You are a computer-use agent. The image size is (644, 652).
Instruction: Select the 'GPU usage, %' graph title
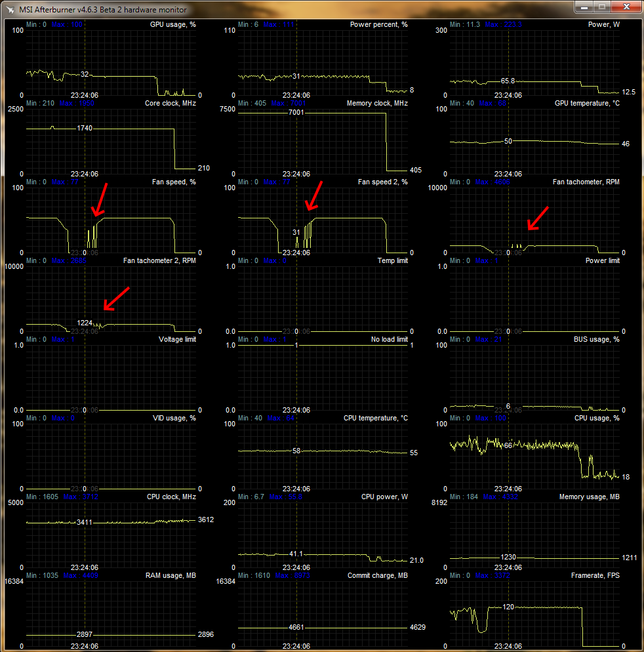click(x=173, y=24)
